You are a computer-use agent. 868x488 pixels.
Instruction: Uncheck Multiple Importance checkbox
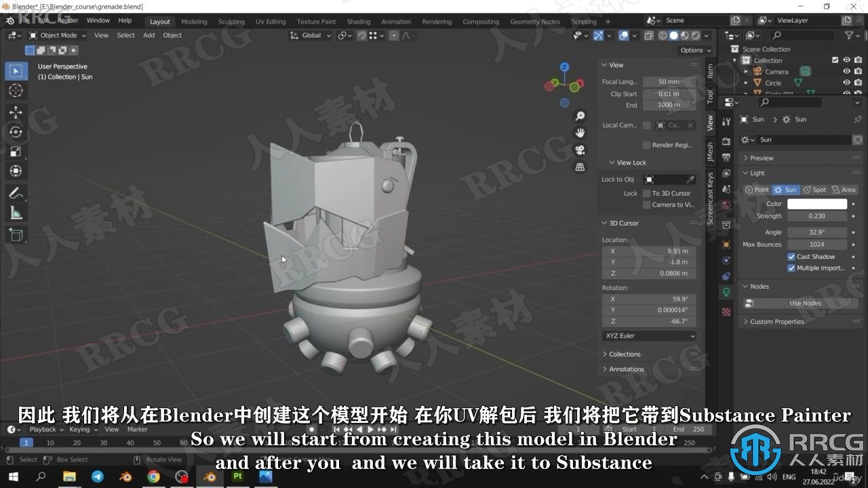coord(791,268)
